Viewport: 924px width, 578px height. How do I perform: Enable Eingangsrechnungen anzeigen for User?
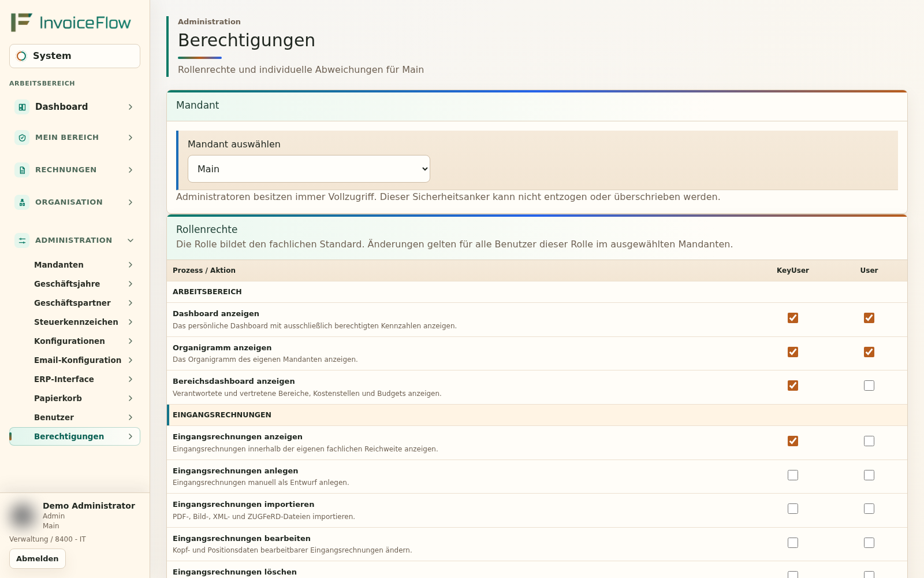coord(869,441)
